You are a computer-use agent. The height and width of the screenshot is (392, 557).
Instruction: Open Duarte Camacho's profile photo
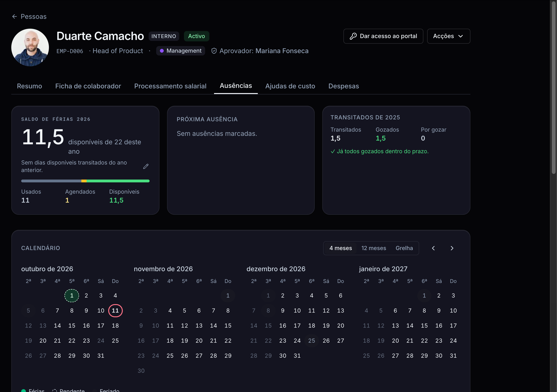tap(30, 47)
